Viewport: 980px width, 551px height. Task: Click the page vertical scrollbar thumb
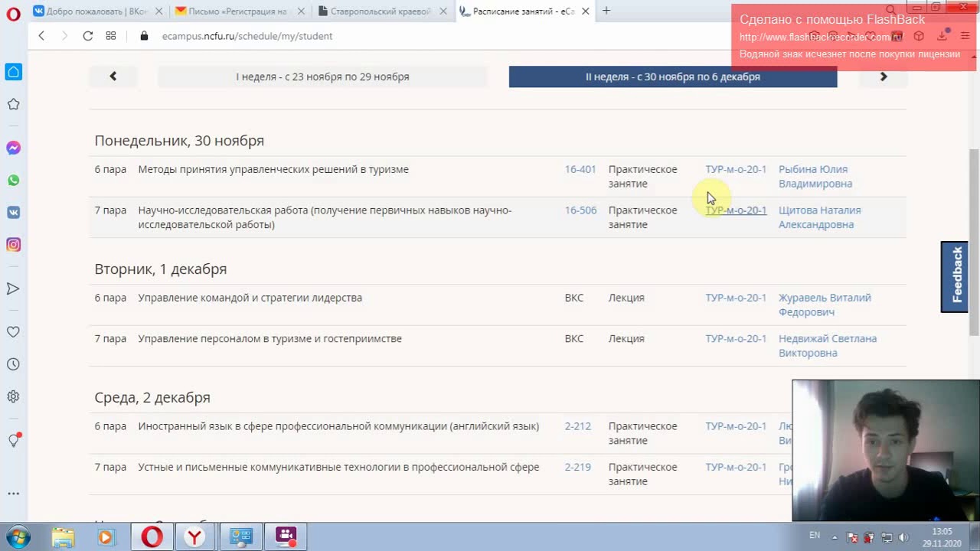coord(974,241)
